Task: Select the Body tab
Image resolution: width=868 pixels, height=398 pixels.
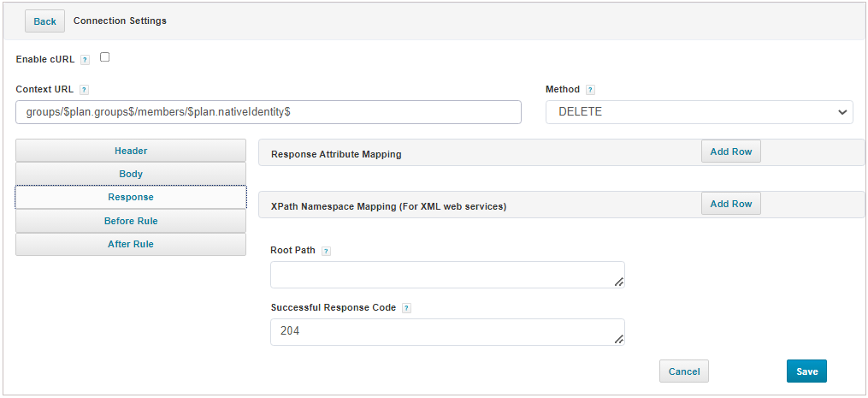Action: (131, 174)
